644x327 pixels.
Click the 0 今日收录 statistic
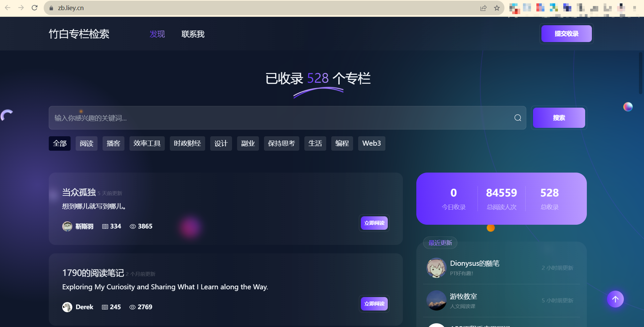pos(454,198)
